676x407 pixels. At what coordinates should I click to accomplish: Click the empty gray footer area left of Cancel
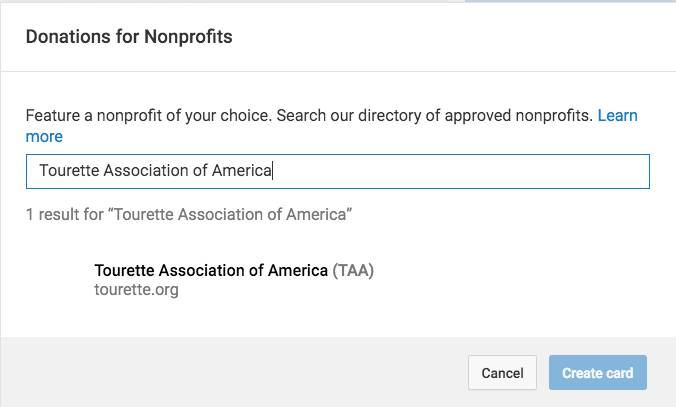pyautogui.click(x=230, y=373)
